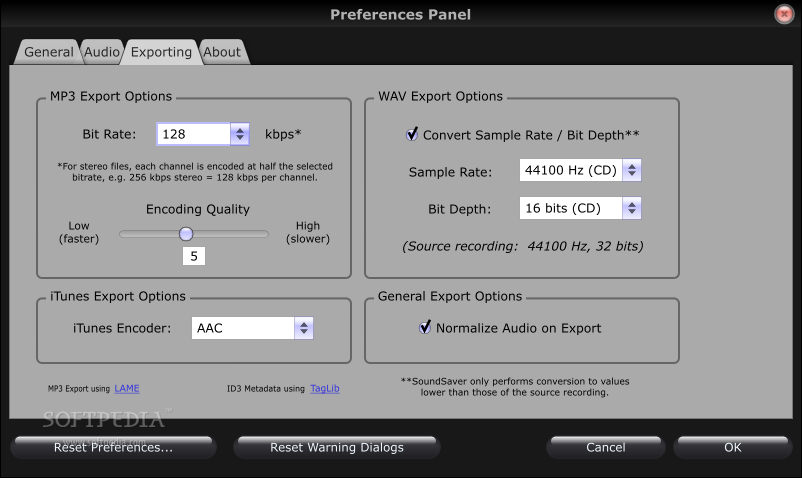Open the TagLib link
The height and width of the screenshot is (478, 802).
325,389
